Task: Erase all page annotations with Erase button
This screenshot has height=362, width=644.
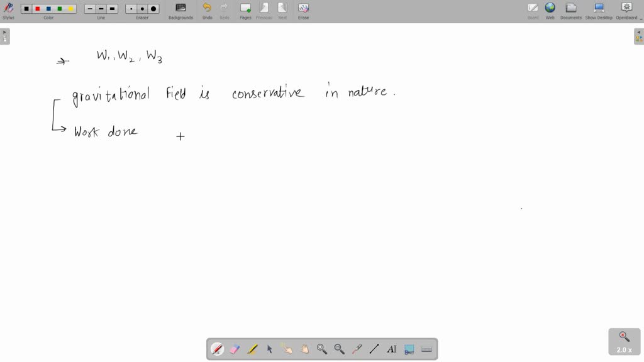Action: tap(303, 10)
